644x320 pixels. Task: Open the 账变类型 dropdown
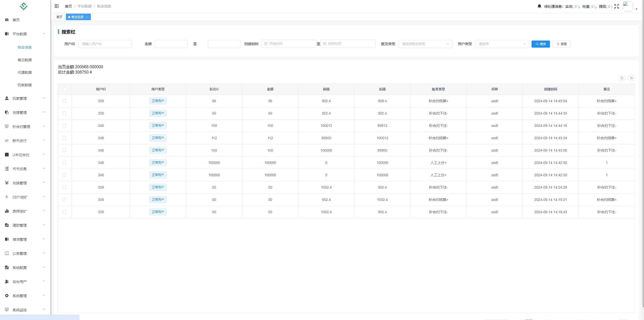click(425, 44)
